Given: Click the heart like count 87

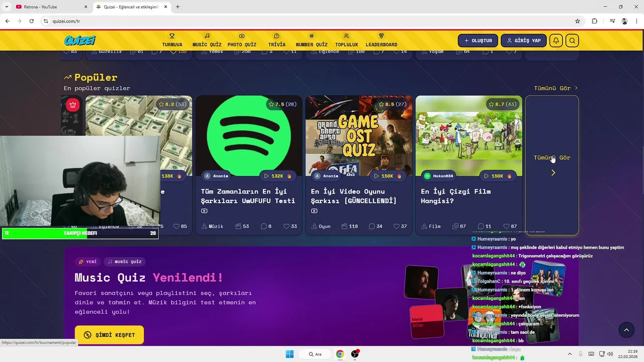Looking at the screenshot, I should (x=511, y=226).
